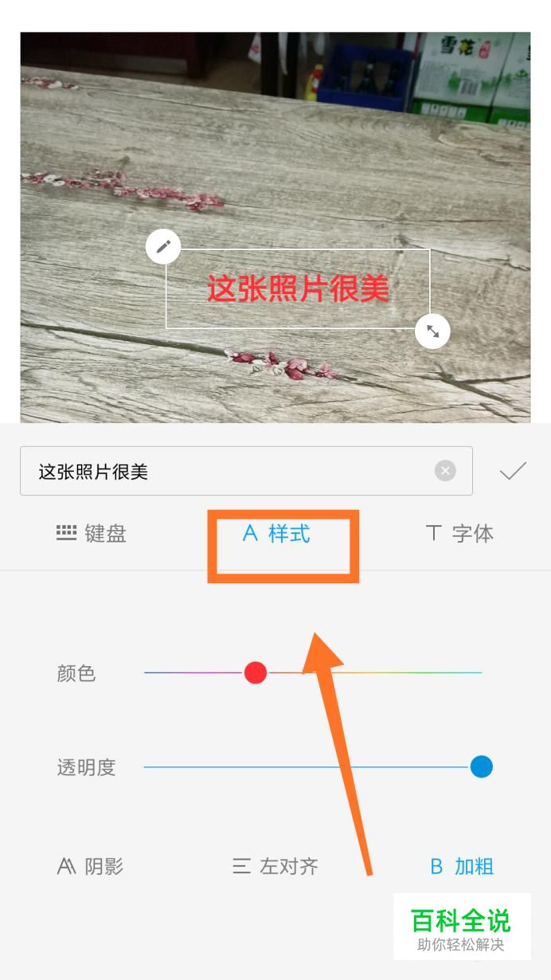Viewport: 551px width, 980px height.
Task: Switch to the 字体 tab
Action: tap(459, 533)
